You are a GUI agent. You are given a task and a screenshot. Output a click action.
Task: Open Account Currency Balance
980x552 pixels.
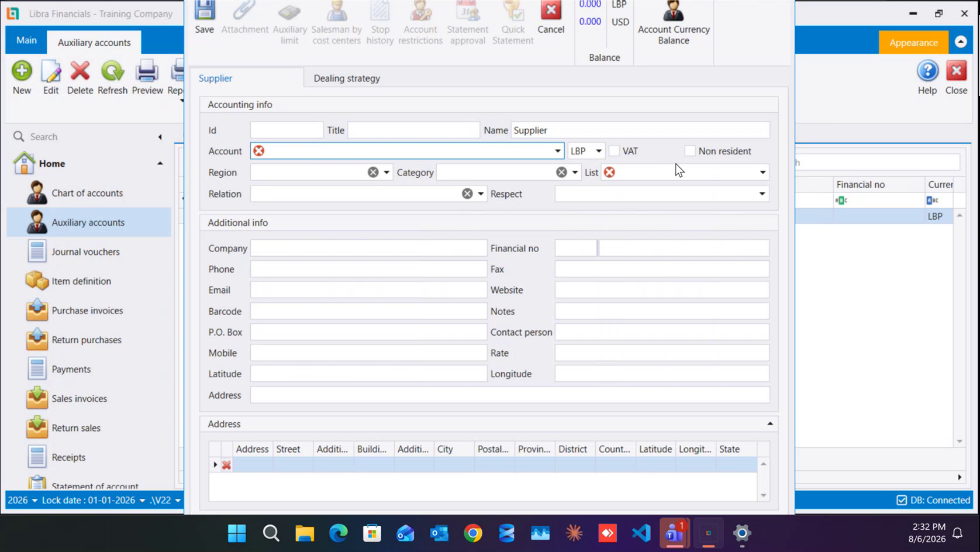674,23
